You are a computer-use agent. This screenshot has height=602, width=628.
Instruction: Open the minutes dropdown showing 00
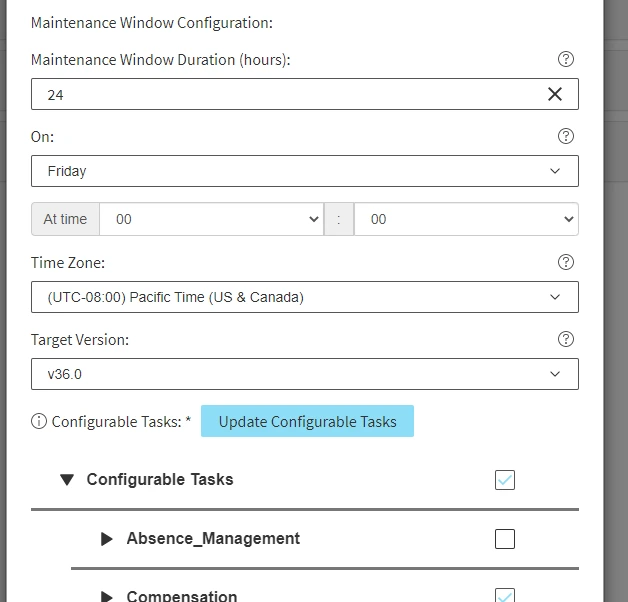[466, 219]
